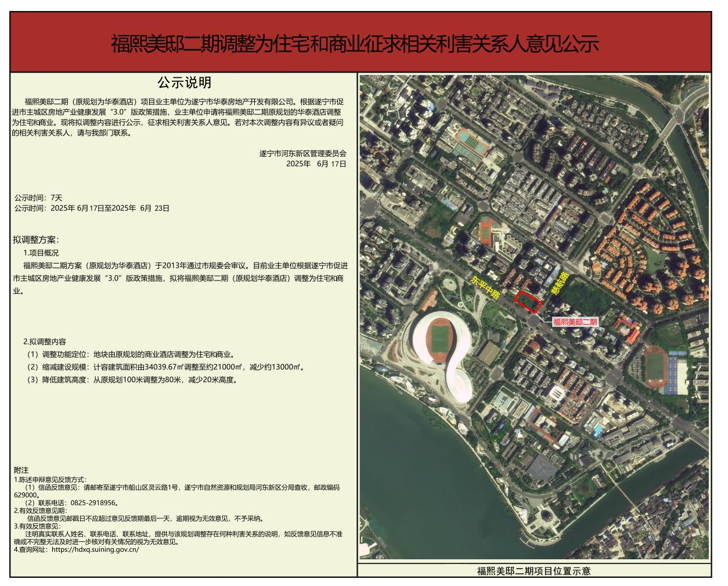Click the 缩减建设规模 item line
The height and width of the screenshot is (586, 728).
tap(165, 367)
